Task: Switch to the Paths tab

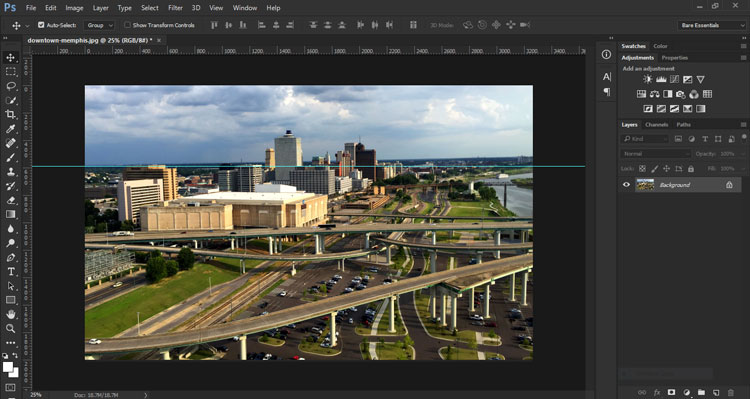Action: [x=684, y=125]
